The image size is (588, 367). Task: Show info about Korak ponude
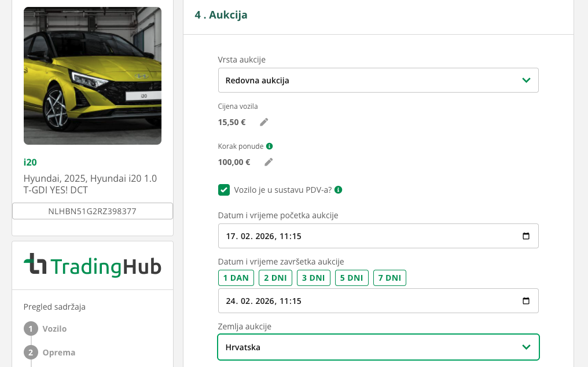coord(269,146)
